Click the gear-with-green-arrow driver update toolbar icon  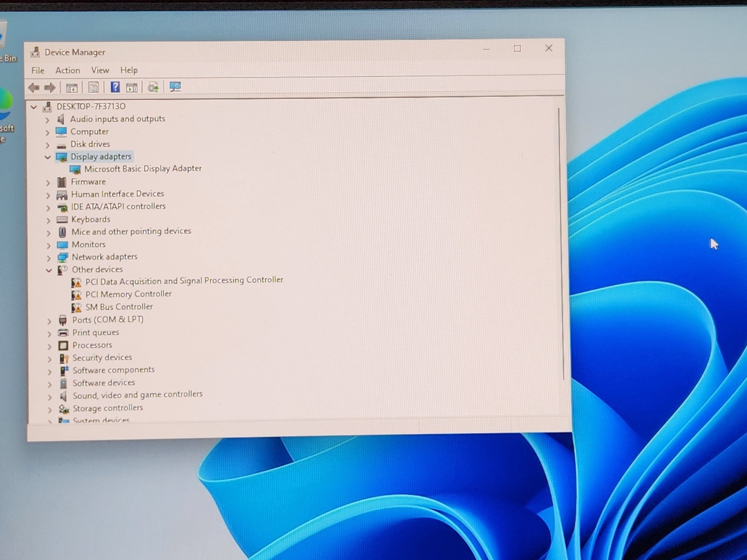click(x=153, y=87)
